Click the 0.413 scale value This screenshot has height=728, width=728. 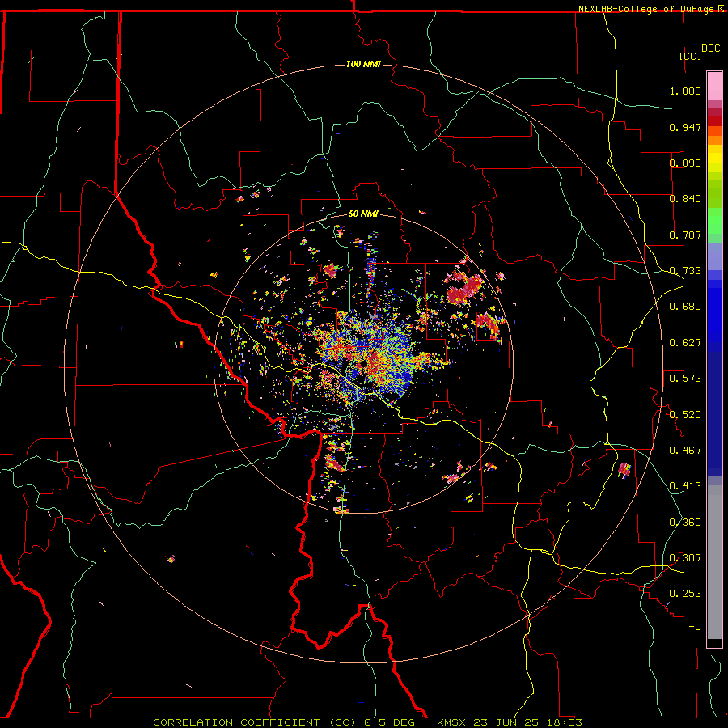[x=685, y=486]
